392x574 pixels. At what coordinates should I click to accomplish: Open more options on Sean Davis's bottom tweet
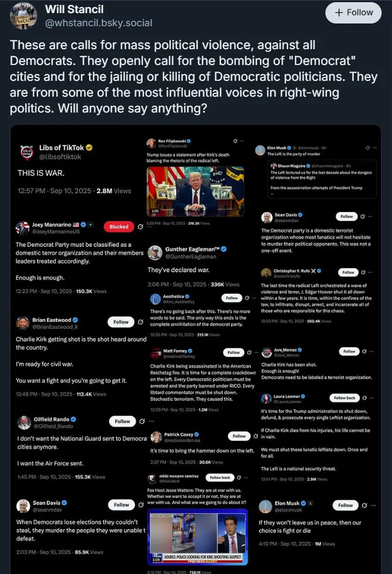click(x=151, y=505)
